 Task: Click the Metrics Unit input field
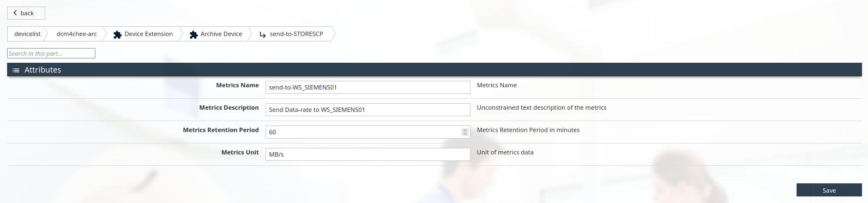point(368,154)
